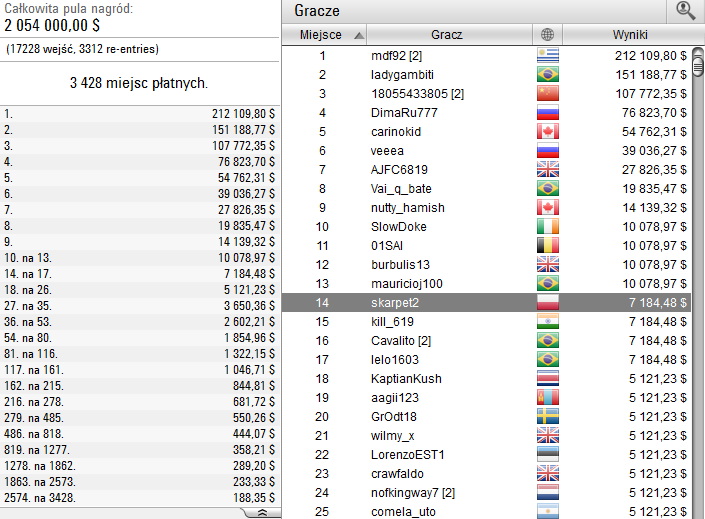The height and width of the screenshot is (519, 705).
Task: Sort by the Wyniki column header
Action: click(629, 35)
